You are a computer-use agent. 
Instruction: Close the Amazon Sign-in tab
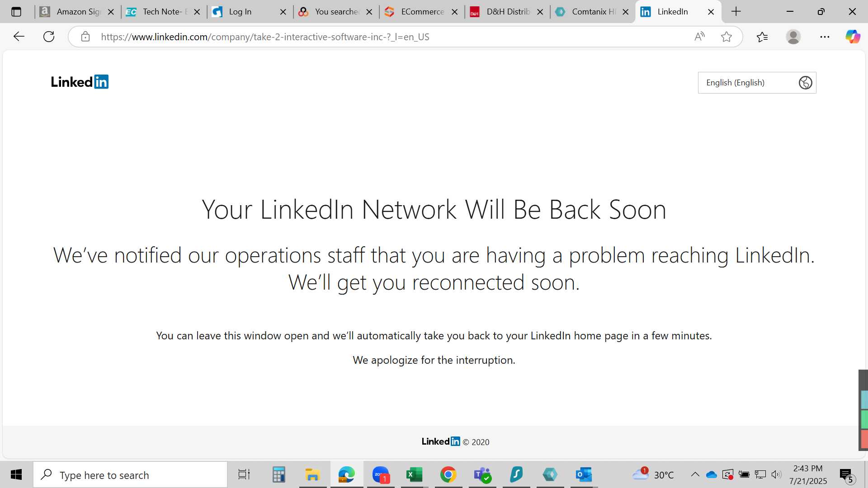tap(111, 12)
